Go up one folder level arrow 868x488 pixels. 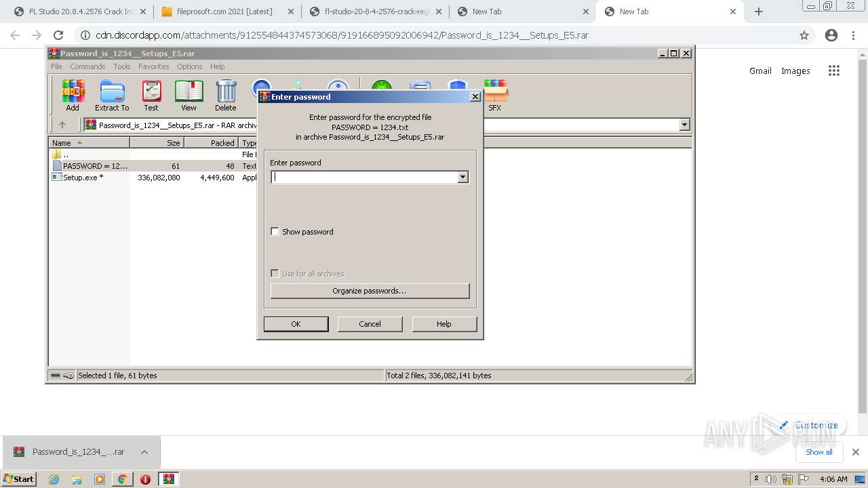pyautogui.click(x=62, y=125)
